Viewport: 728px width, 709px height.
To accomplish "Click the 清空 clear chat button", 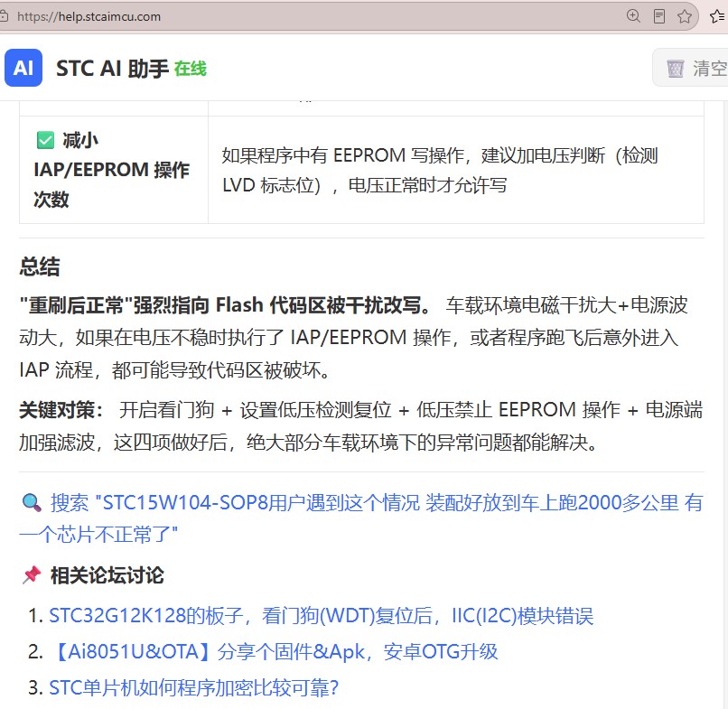I will click(x=692, y=69).
